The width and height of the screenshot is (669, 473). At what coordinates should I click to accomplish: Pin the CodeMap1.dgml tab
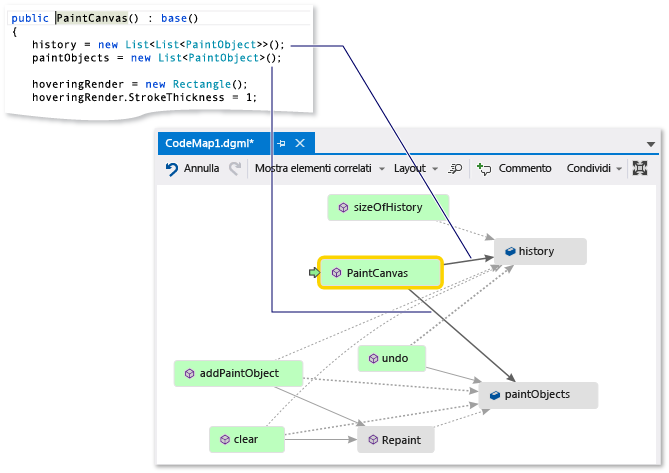(x=281, y=143)
